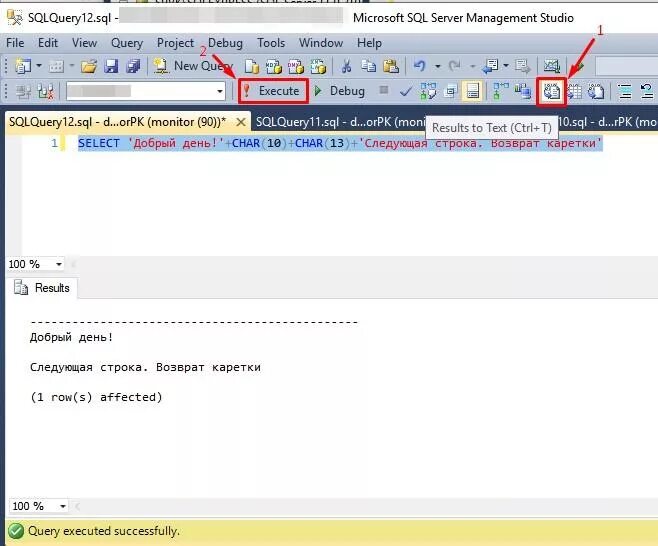Viewport: 658px width, 546px height.
Task: Parse the query with the blue checkmark
Action: point(406,91)
